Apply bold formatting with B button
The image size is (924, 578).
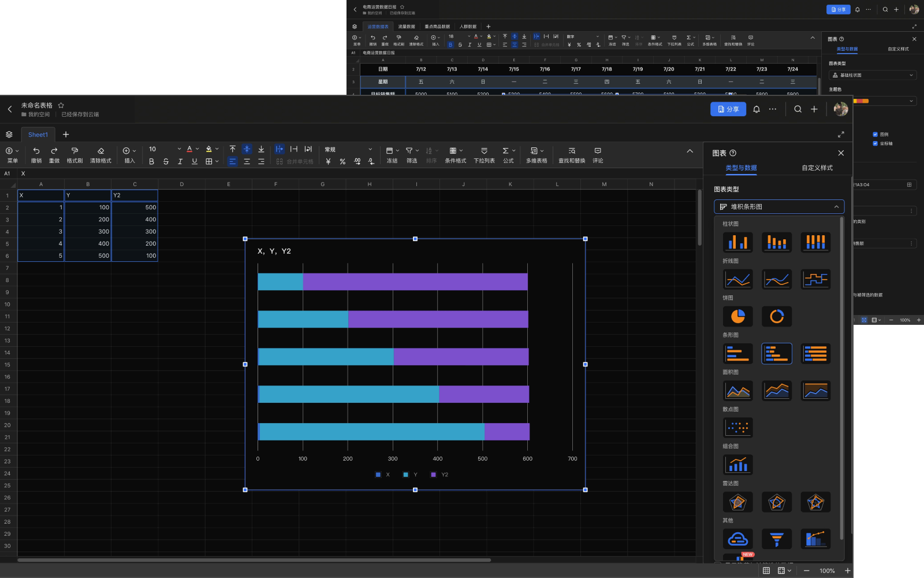(x=151, y=162)
